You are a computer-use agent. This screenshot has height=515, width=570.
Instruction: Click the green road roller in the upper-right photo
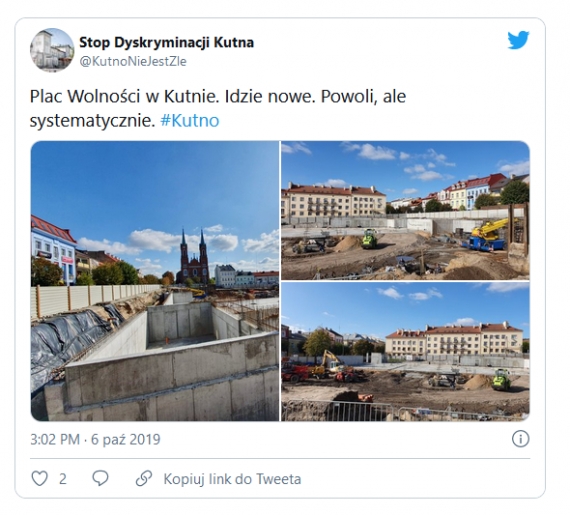(370, 239)
